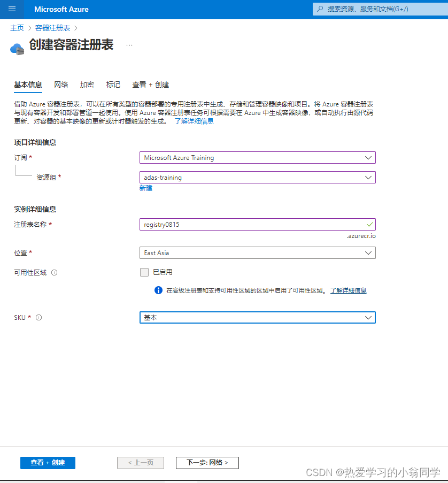Click the green checkmark in registry name field
Viewport: 448px width, 483px height.
click(x=370, y=225)
